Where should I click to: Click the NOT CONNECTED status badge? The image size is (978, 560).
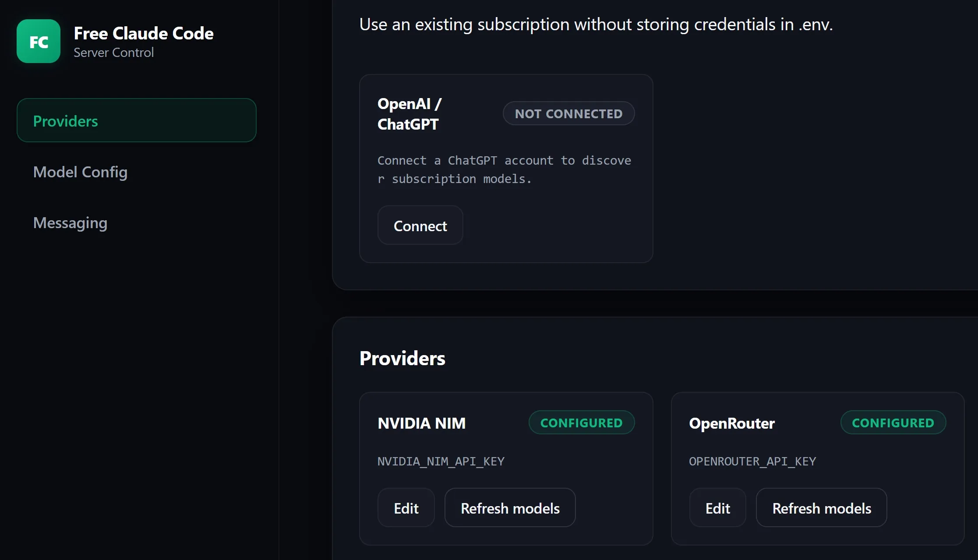[x=568, y=113]
